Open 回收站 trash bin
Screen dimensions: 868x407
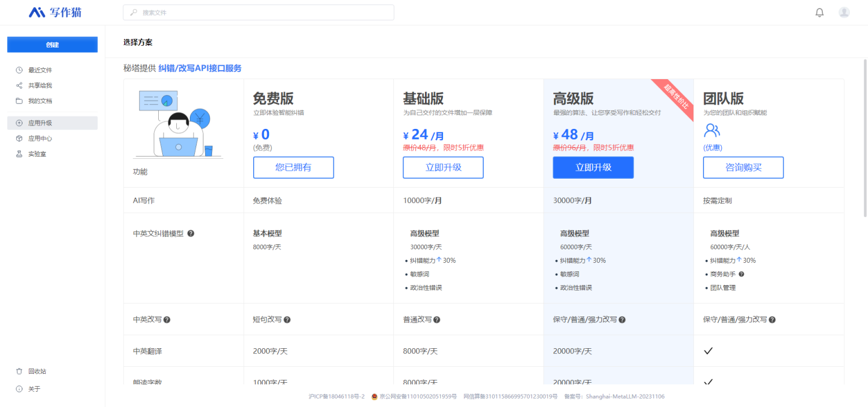37,371
